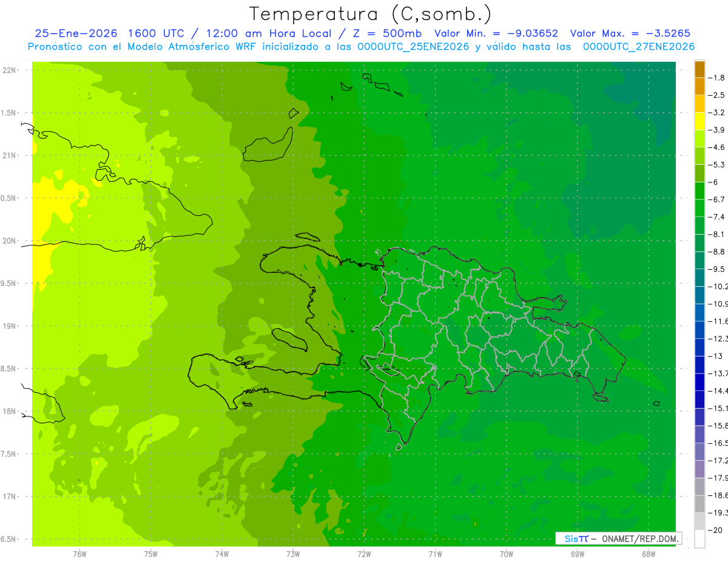The image size is (728, 562).
Task: Click the '68W' longitude axis label
Action: tap(649, 554)
